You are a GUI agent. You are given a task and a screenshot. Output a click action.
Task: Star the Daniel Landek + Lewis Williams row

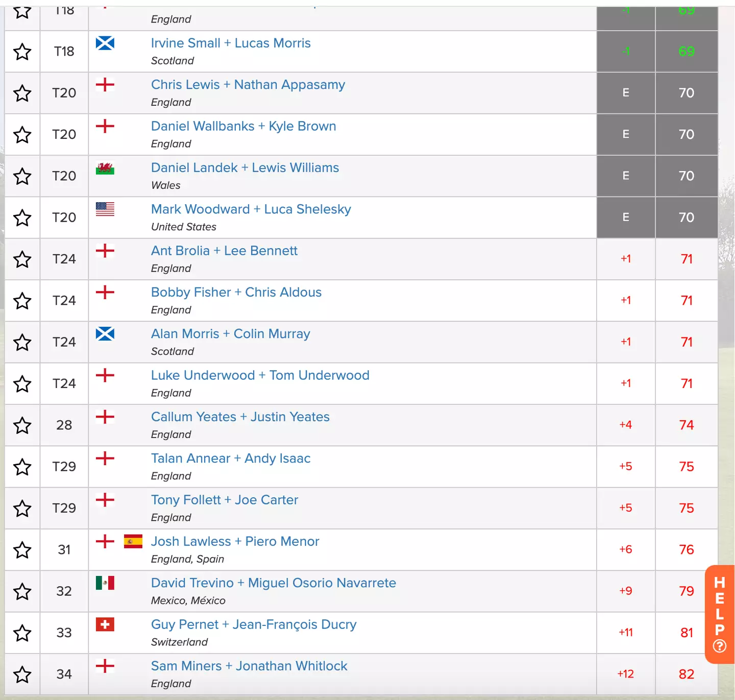[x=22, y=177]
